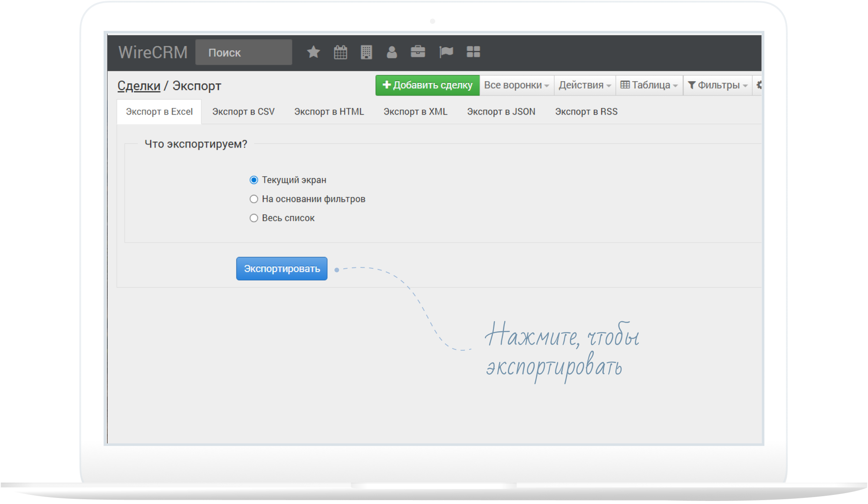This screenshot has height=504, width=868.
Task: Open the Действия dropdown menu
Action: [x=584, y=85]
